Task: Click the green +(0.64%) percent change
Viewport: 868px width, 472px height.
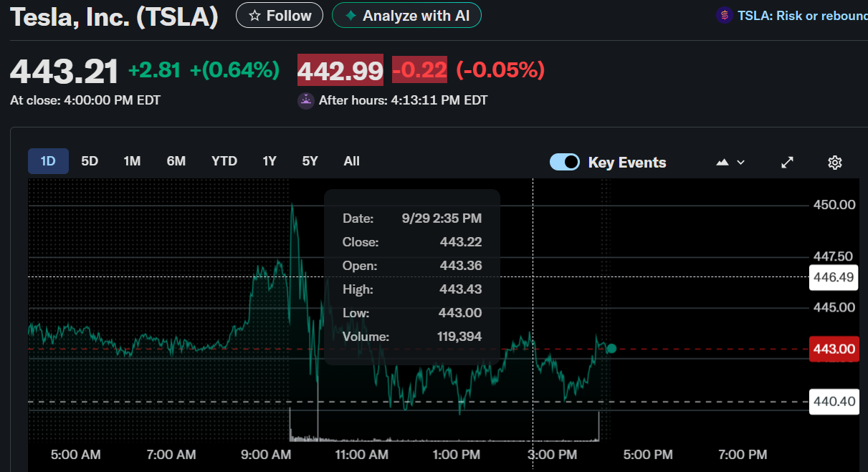Action: tap(234, 70)
